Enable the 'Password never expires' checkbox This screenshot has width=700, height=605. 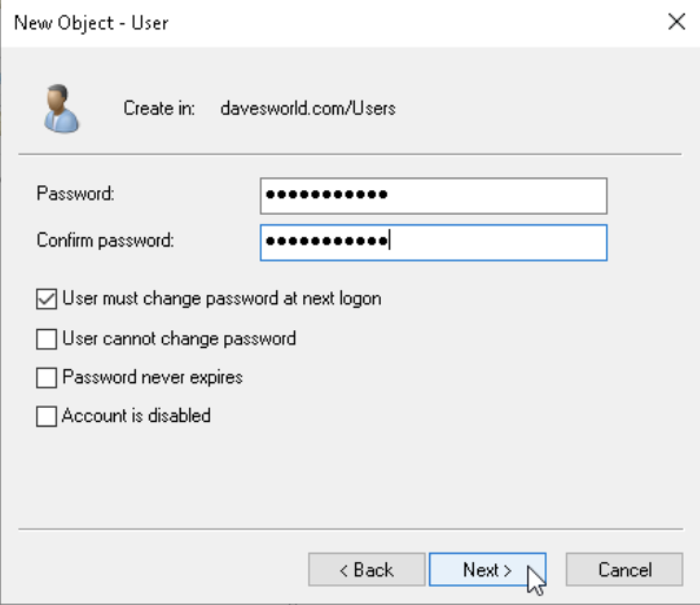[x=47, y=378]
